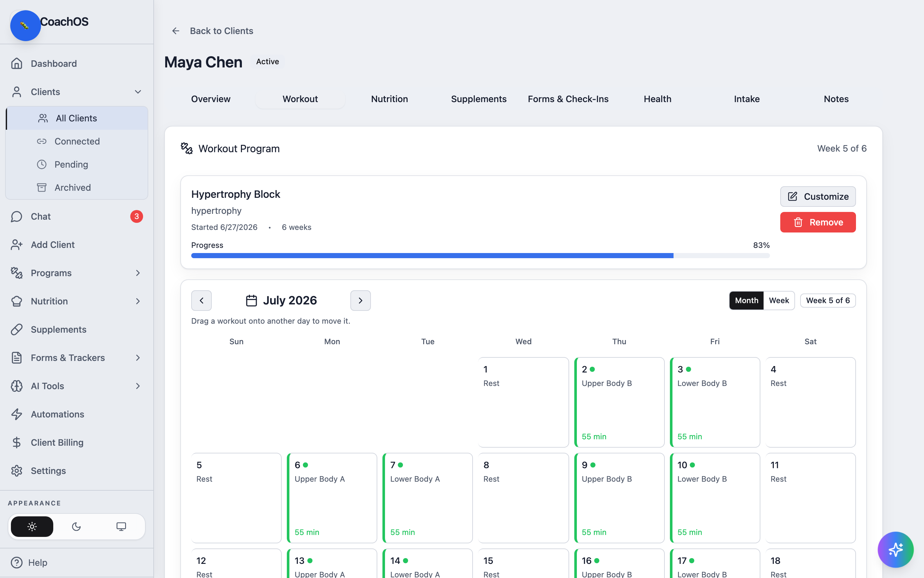Viewport: 924px width, 578px height.
Task: Click the Pending clients filter
Action: point(77,164)
